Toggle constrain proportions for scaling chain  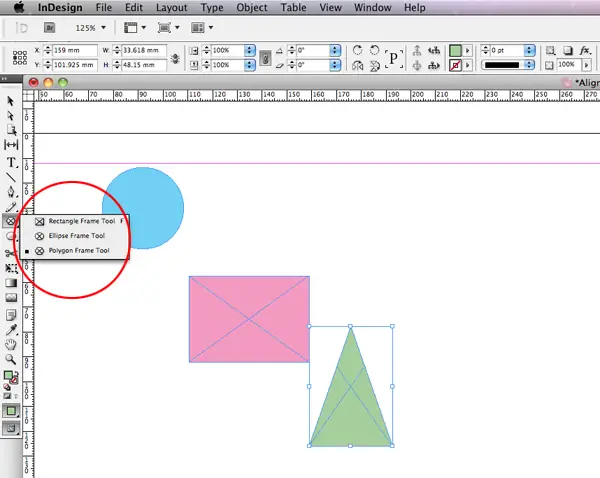coord(265,58)
